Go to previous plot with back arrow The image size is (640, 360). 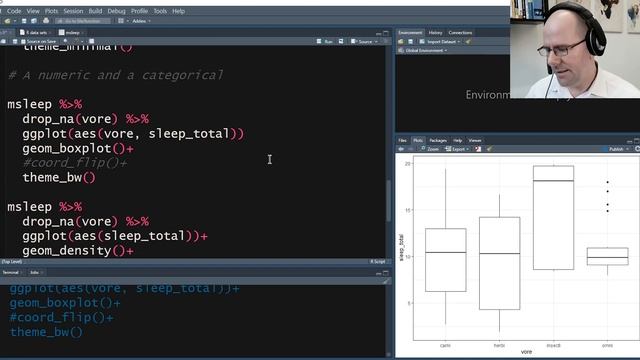click(401, 149)
